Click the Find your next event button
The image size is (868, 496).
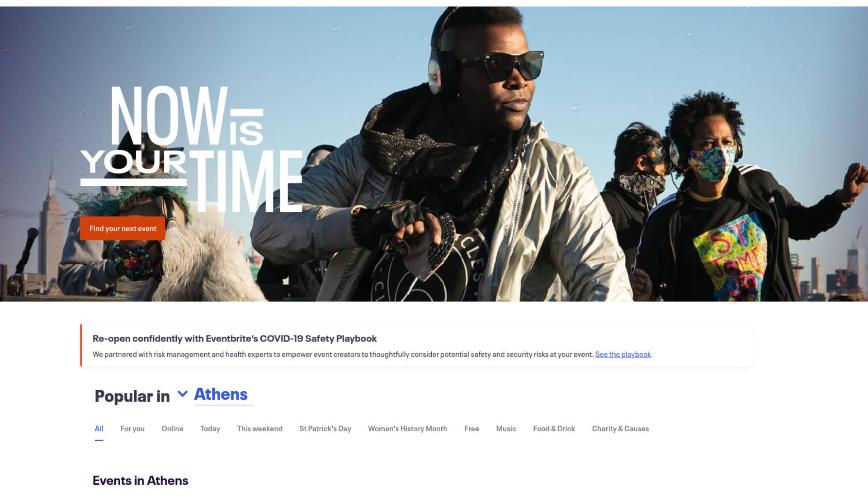[x=123, y=228]
